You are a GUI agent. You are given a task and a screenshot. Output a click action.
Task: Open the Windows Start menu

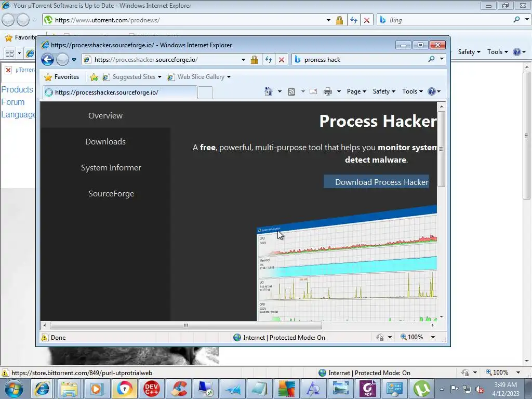[x=14, y=389]
